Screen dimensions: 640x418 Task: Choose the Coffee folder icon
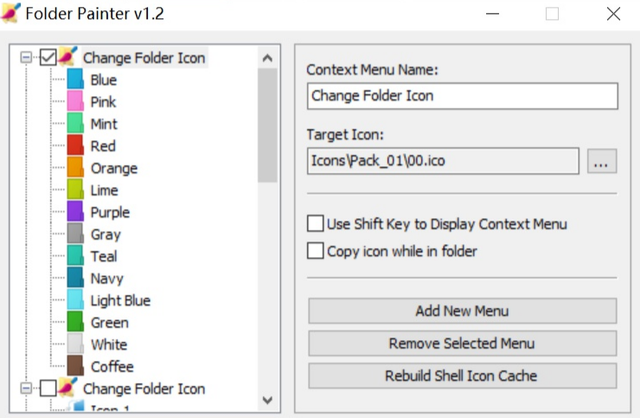pyautogui.click(x=76, y=366)
